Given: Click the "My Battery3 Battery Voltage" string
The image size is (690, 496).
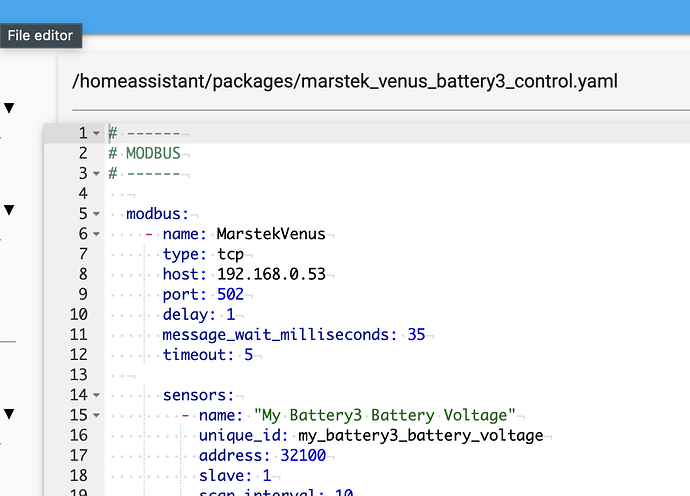Looking at the screenshot, I should (385, 415).
